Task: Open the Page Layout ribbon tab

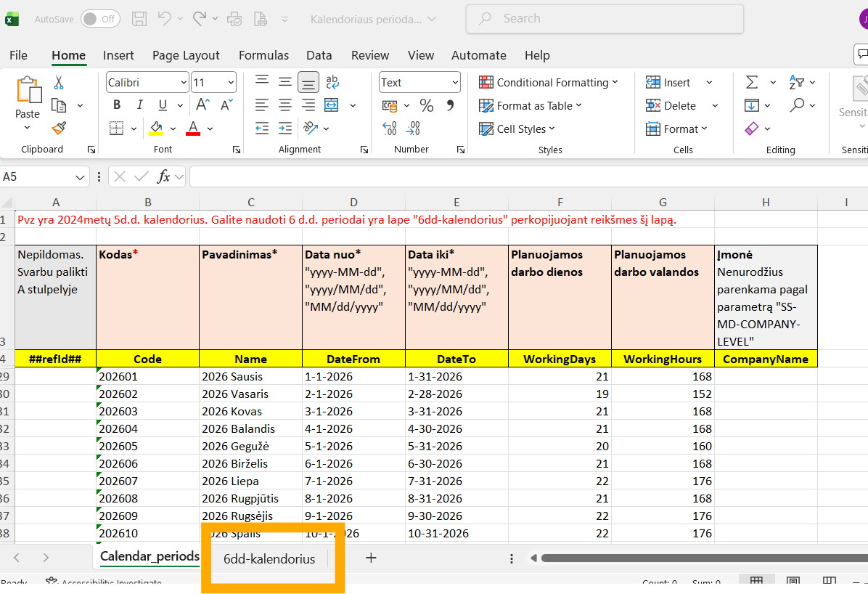Action: [x=186, y=55]
